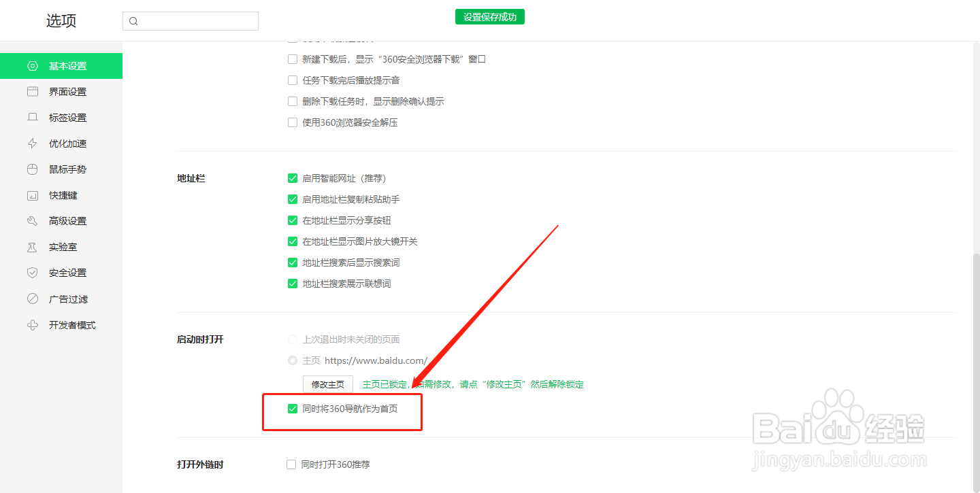Screen dimensions: 980x493
Task: Click the 主页已锁定 green hint text
Action: (x=473, y=384)
